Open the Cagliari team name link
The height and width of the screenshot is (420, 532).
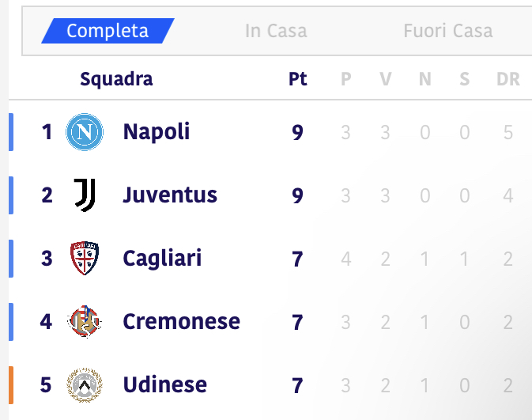(162, 259)
